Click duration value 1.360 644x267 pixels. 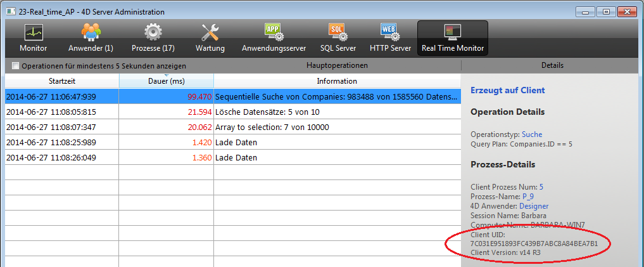coord(202,157)
